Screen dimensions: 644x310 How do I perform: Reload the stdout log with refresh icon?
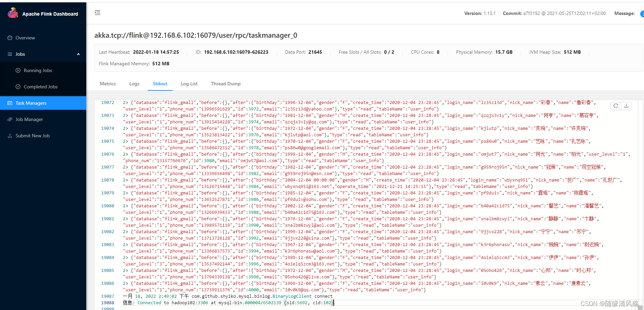(616, 106)
